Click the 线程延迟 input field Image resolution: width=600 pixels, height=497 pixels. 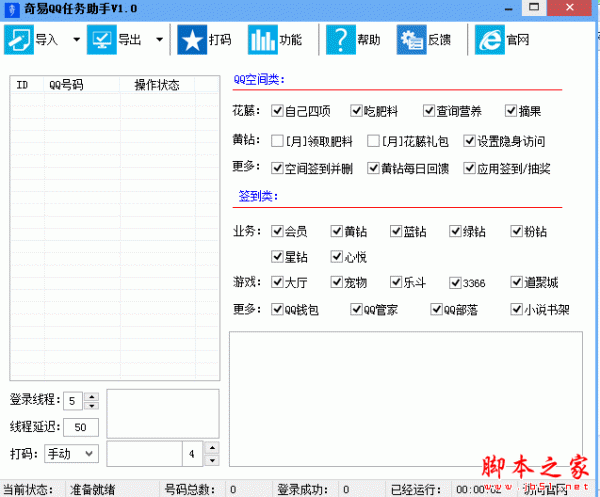(81, 427)
